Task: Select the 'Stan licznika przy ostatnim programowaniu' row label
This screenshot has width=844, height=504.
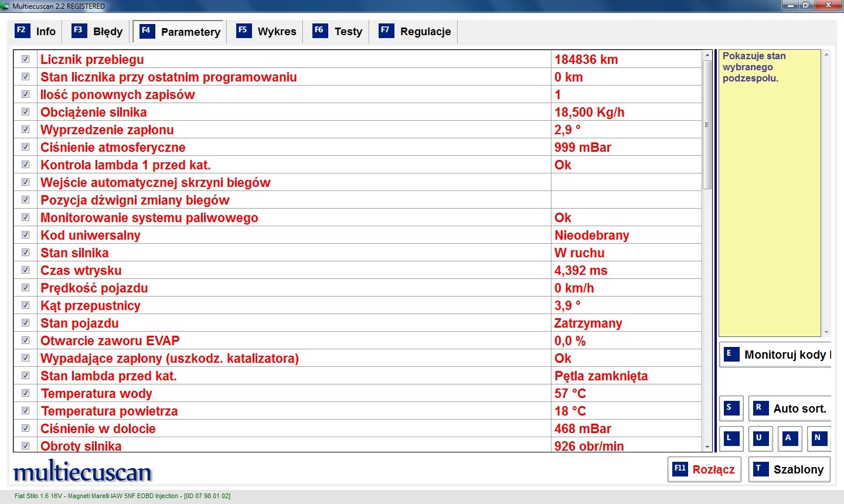Action: click(169, 77)
